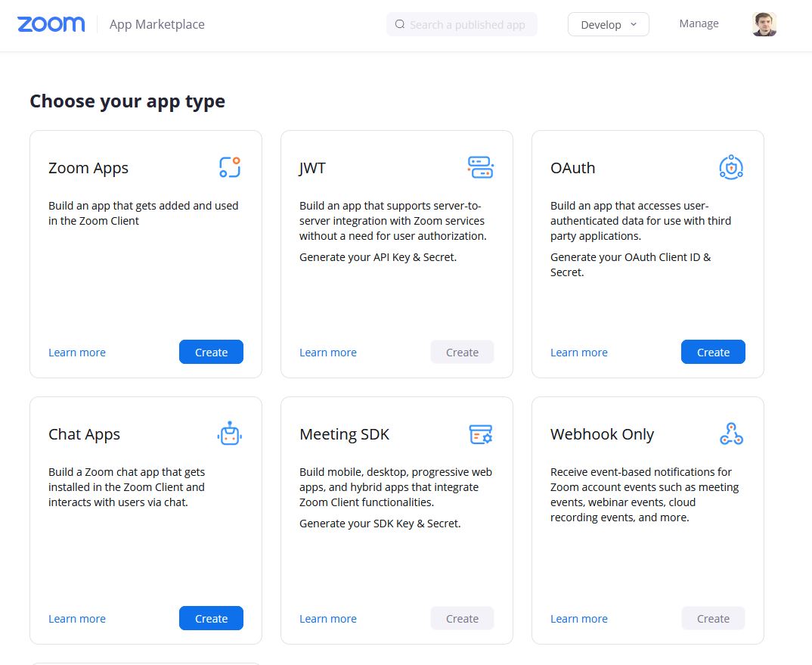
Task: Click the Meeting SDK Create button
Action: click(x=462, y=618)
